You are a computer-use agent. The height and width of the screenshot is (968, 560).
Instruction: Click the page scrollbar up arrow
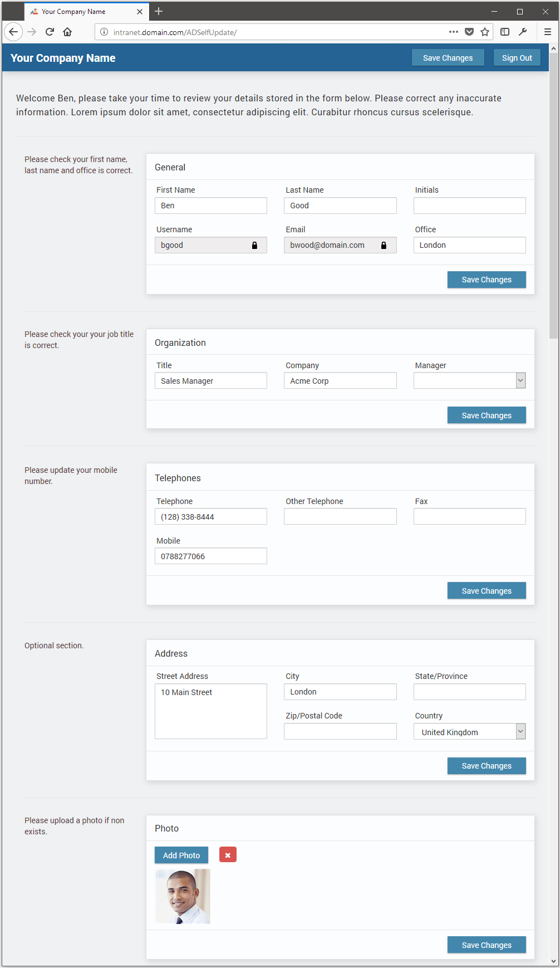pyautogui.click(x=553, y=48)
